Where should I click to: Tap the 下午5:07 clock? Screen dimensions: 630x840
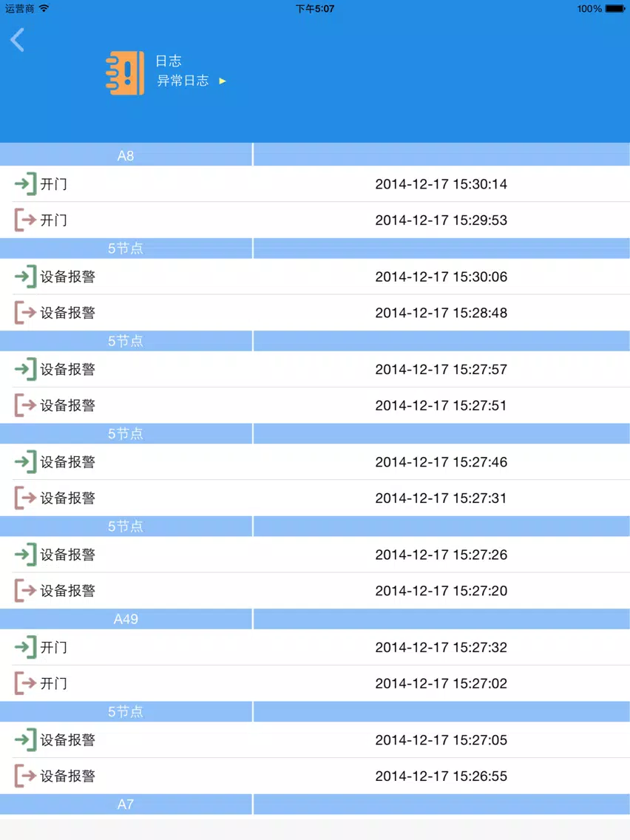(x=315, y=9)
